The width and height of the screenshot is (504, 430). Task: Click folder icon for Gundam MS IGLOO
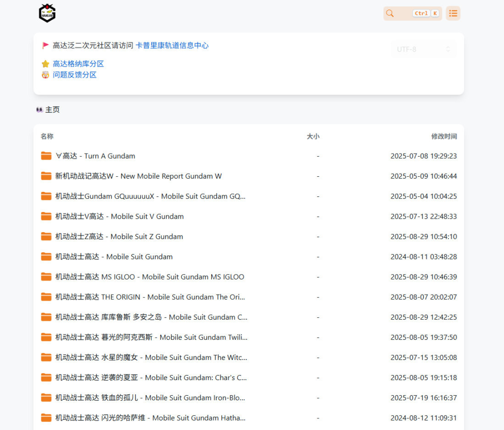[46, 277]
